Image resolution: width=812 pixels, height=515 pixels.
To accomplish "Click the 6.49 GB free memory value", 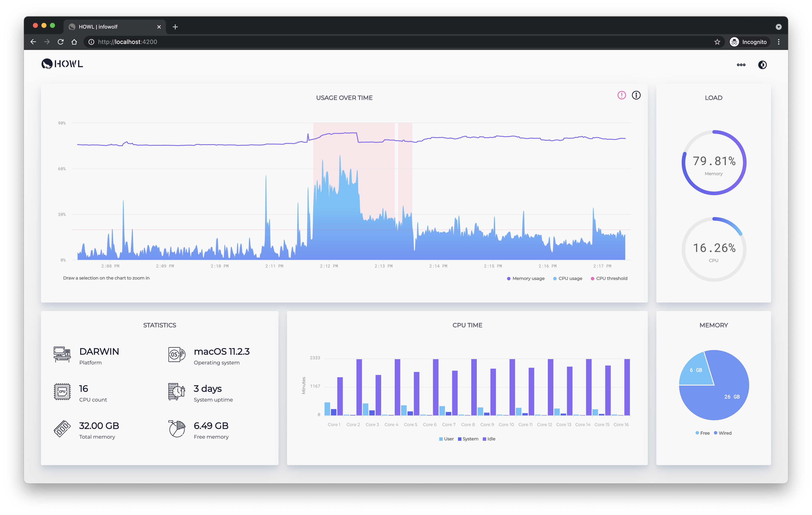I will click(x=211, y=426).
